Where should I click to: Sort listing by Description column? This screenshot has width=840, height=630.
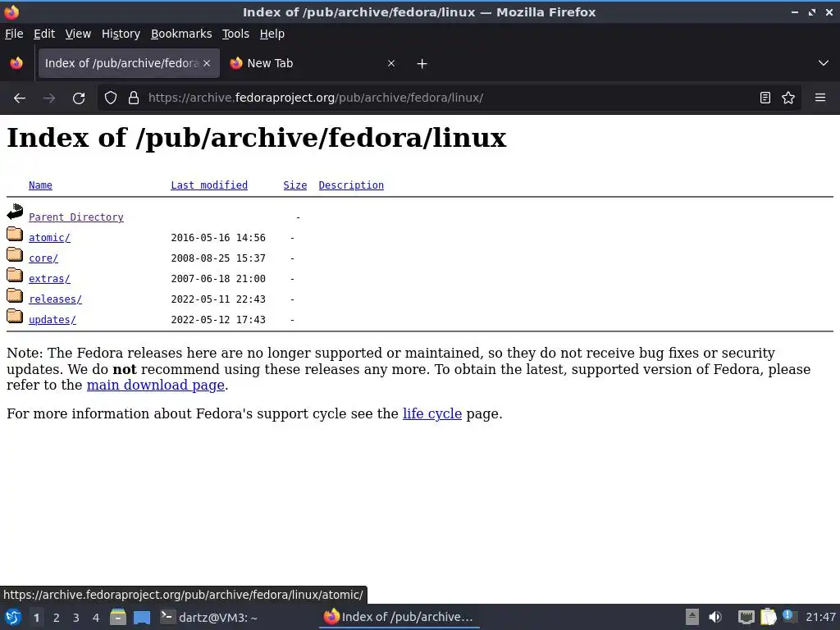pos(351,185)
